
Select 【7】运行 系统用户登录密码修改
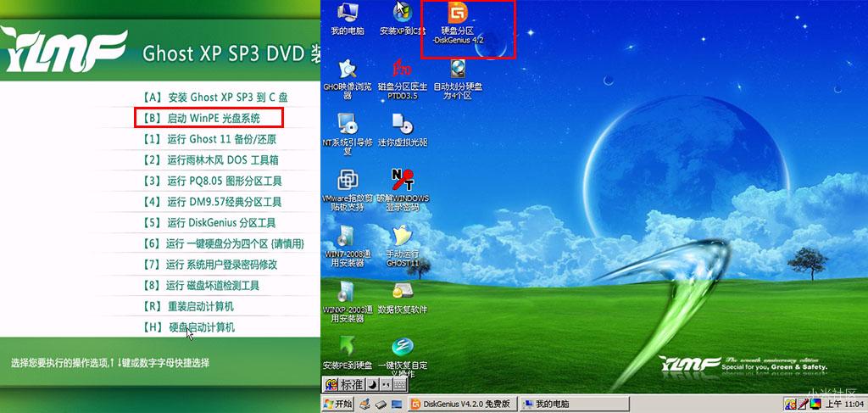point(210,265)
